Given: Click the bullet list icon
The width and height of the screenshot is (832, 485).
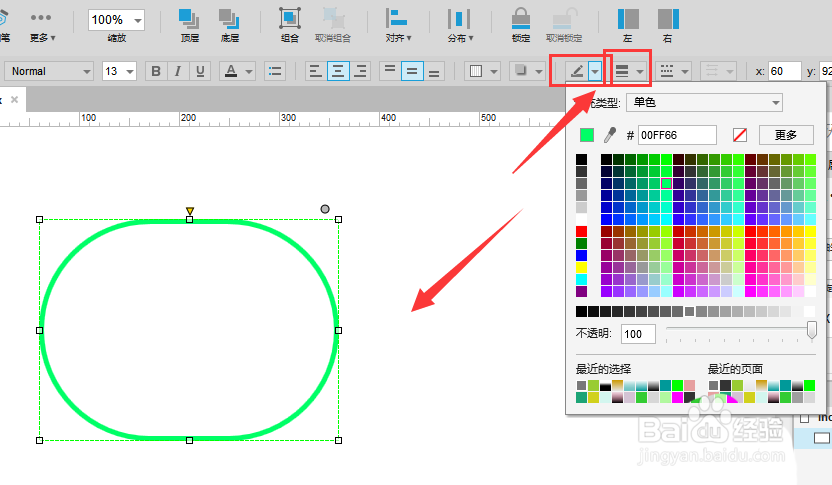Looking at the screenshot, I should pos(275,71).
